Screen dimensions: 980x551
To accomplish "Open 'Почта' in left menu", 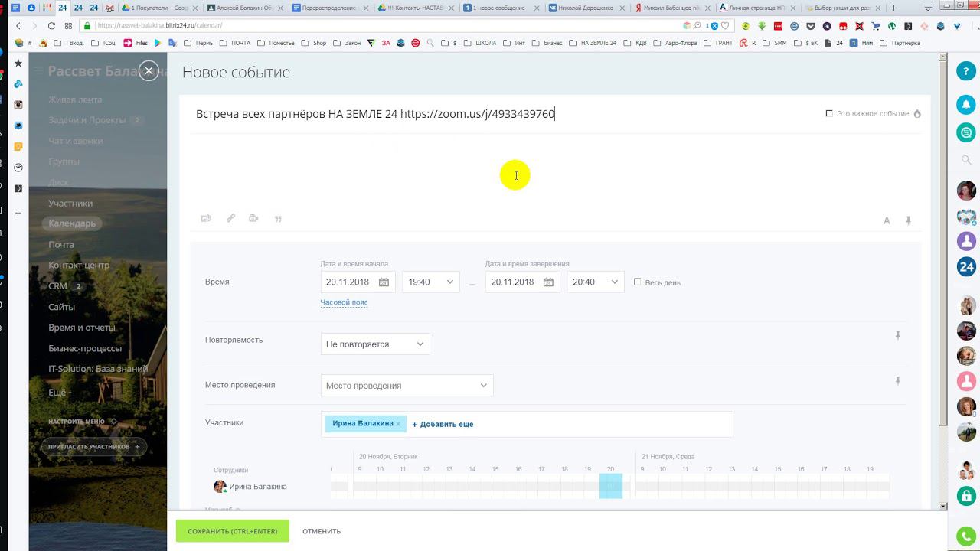I will coord(61,245).
